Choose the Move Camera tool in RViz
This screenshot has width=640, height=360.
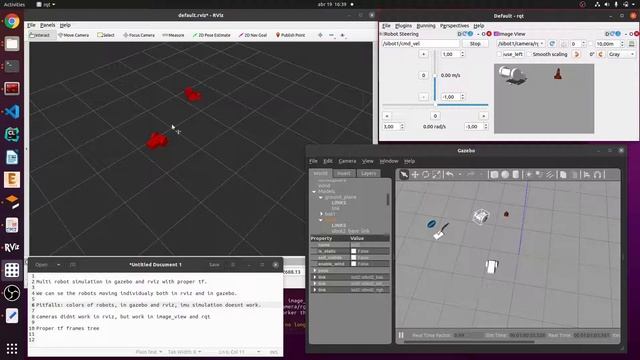pyautogui.click(x=73, y=35)
